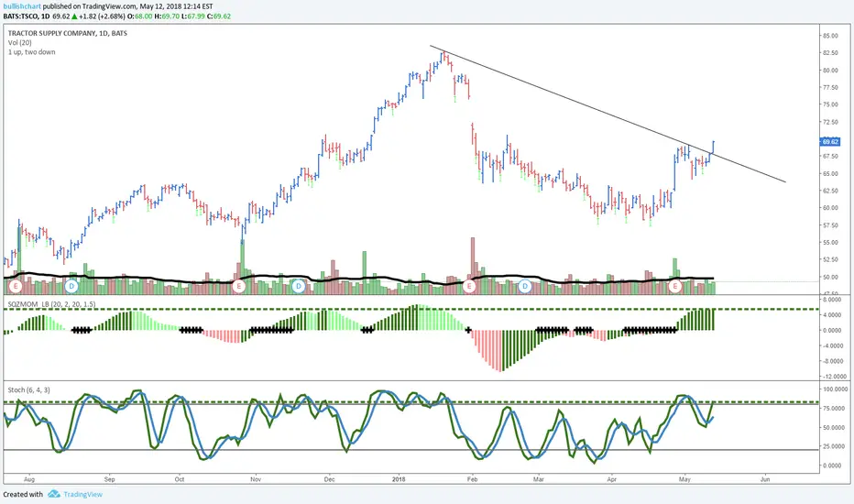
Task: Click the dividend D marker before Mar
Action: (524, 286)
